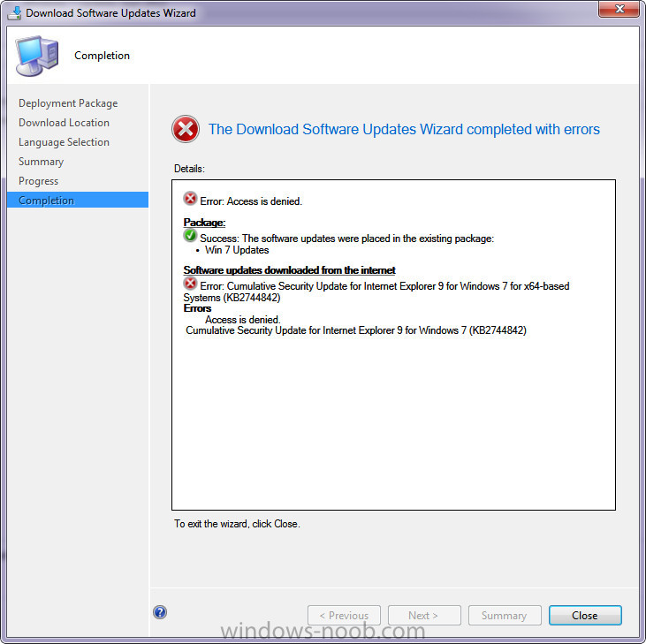Select the Language Selection step
The image size is (646, 644).
point(64,142)
